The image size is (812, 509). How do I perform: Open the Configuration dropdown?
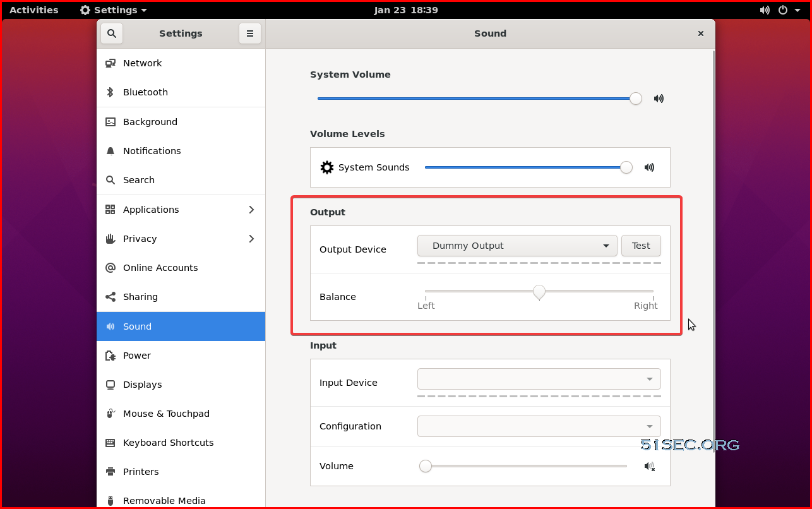[539, 426]
